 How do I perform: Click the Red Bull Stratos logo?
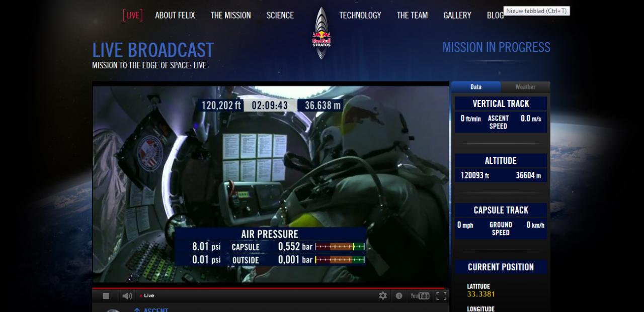(x=321, y=33)
